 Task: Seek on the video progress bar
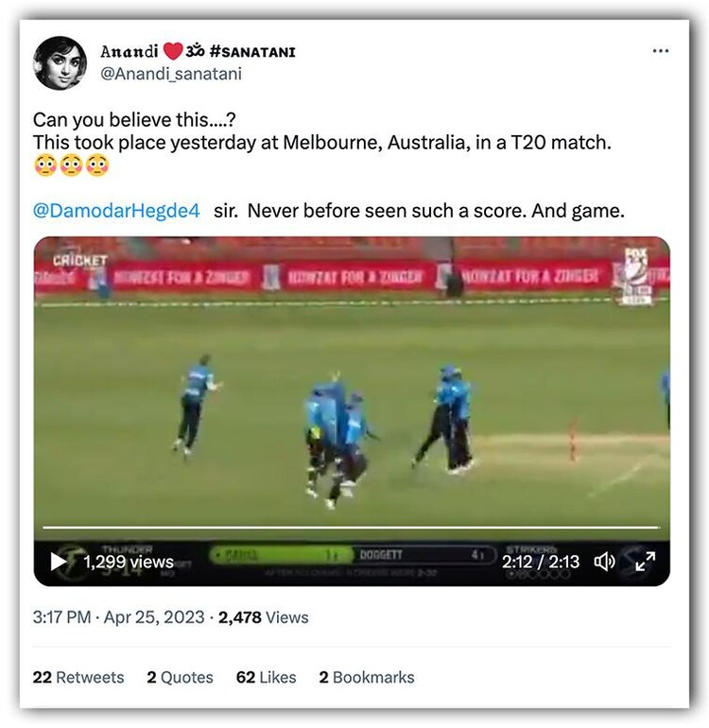(351, 528)
